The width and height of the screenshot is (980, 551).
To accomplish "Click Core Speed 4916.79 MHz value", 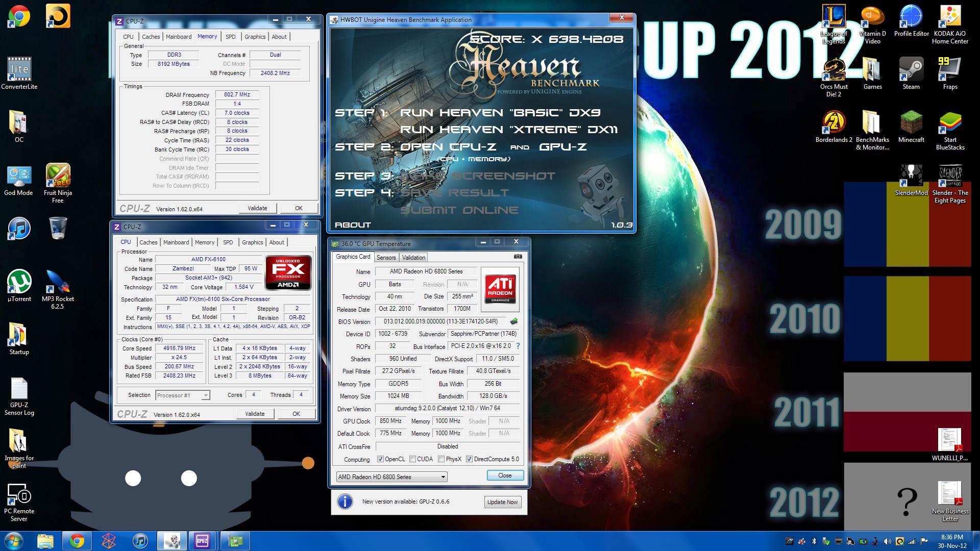I will pos(179,348).
